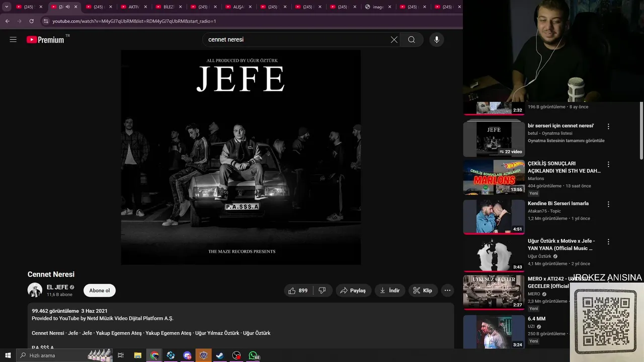Open File Explorer from taskbar
644x362 pixels.
[137, 355]
